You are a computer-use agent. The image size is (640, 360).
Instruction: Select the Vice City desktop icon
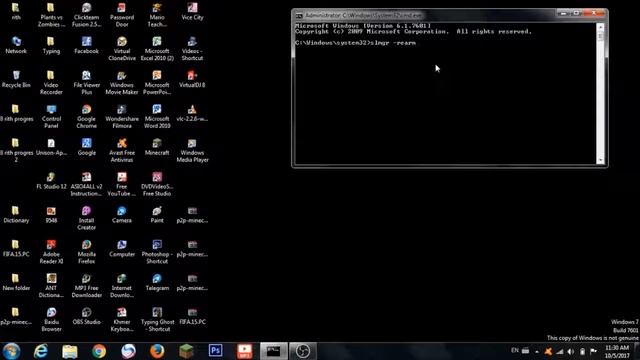[x=192, y=11]
